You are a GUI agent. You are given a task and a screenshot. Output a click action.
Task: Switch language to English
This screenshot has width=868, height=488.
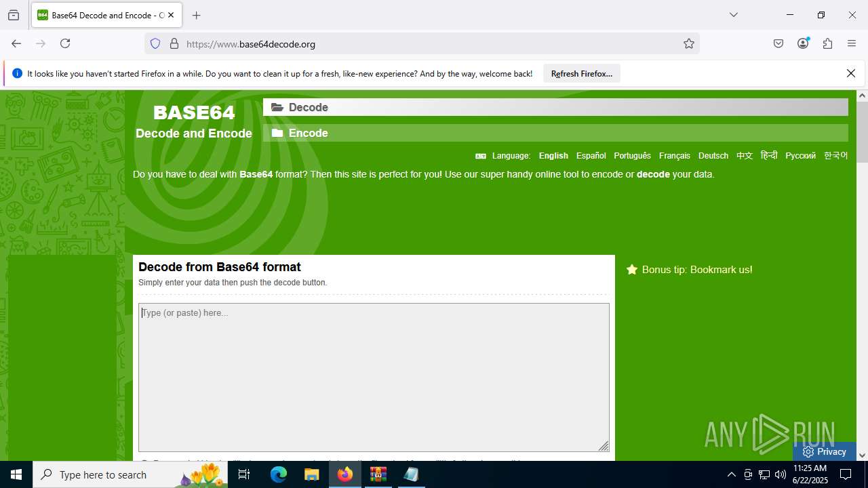(553, 156)
